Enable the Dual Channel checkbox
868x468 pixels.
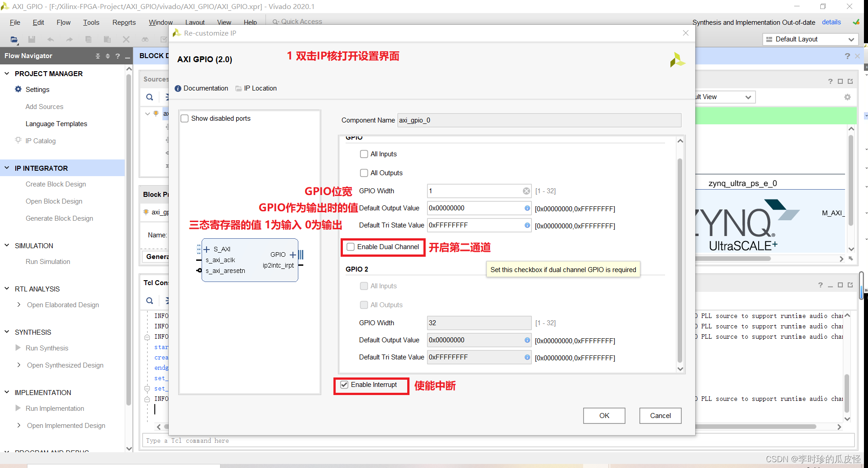[x=351, y=247]
